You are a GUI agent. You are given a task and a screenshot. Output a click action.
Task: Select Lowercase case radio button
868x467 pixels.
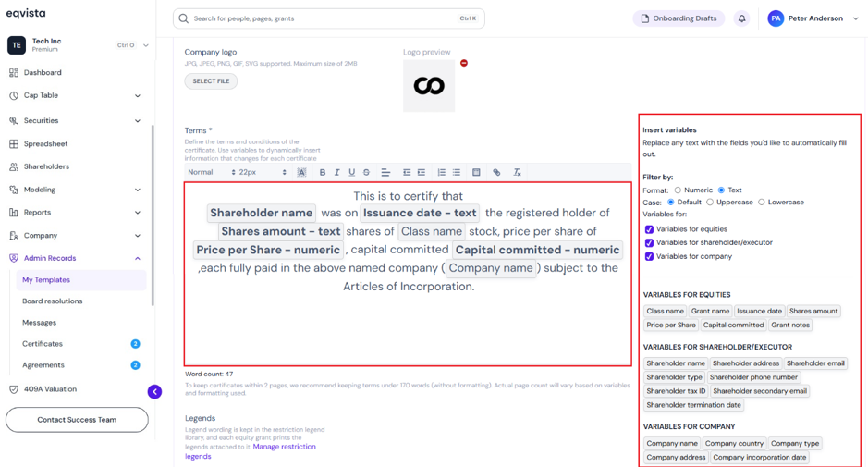tap(762, 203)
